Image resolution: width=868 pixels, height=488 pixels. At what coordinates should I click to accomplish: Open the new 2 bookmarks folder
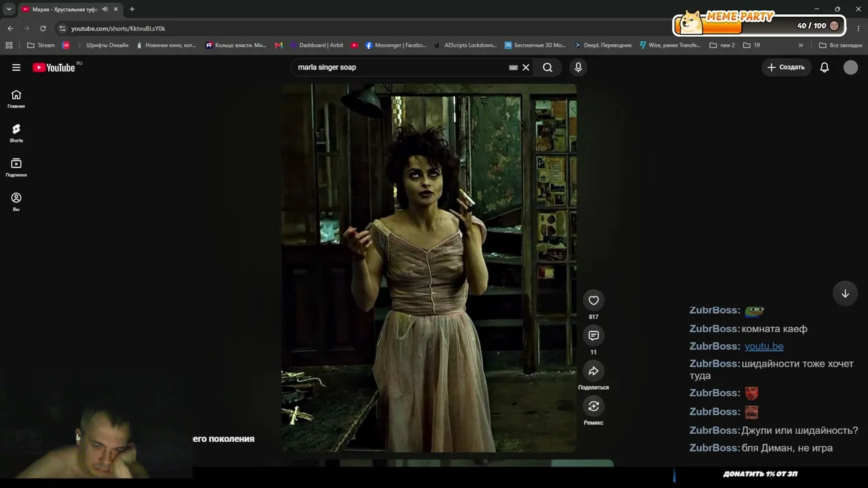pos(722,45)
